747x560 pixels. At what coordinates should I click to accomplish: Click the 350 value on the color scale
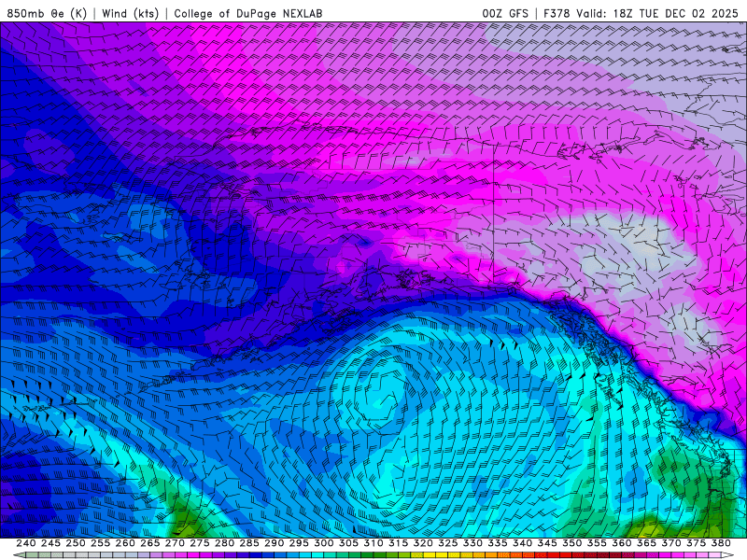click(x=571, y=543)
